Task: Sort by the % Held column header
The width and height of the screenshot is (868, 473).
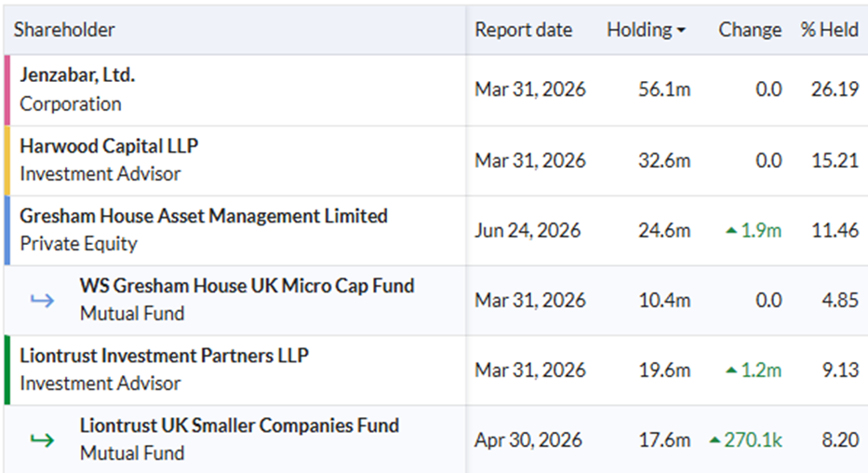Action: 829,30
